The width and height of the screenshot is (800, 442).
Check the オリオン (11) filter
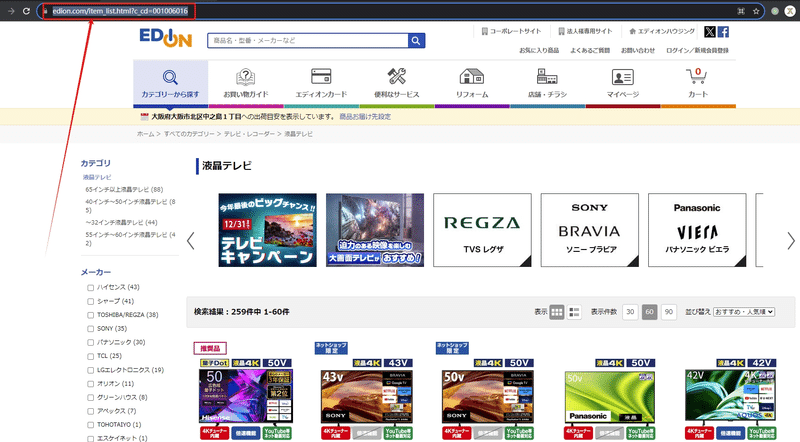pos(90,384)
